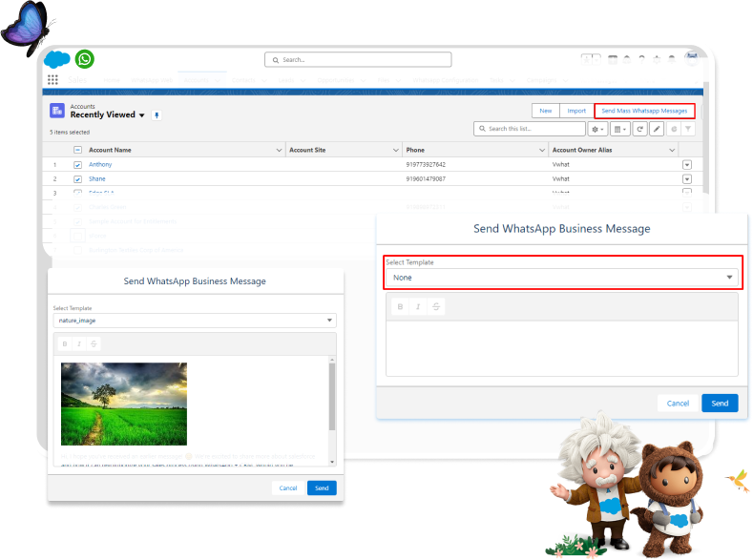Open the Account Name column menu chevron
The height and width of the screenshot is (560, 753).
pos(279,150)
